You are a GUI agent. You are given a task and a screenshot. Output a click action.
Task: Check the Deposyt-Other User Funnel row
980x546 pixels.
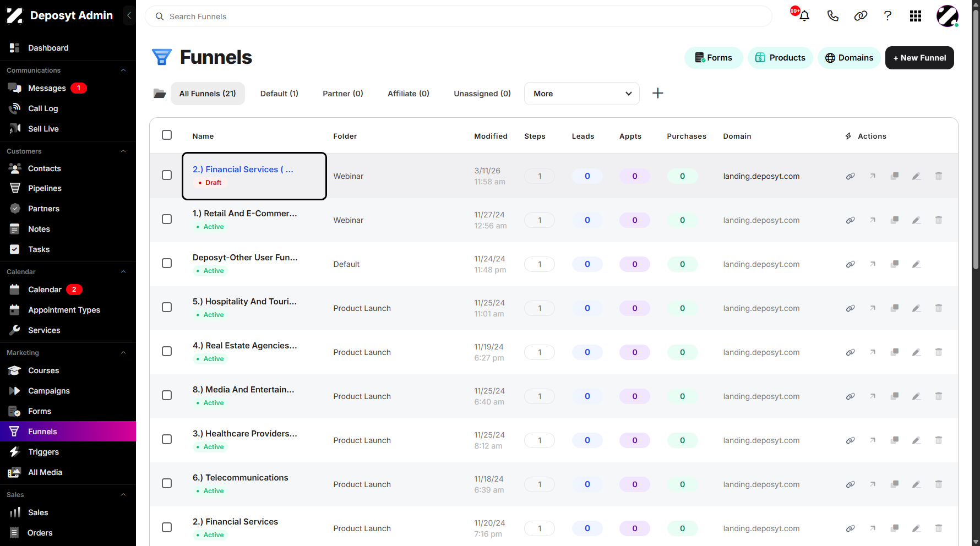(167, 263)
